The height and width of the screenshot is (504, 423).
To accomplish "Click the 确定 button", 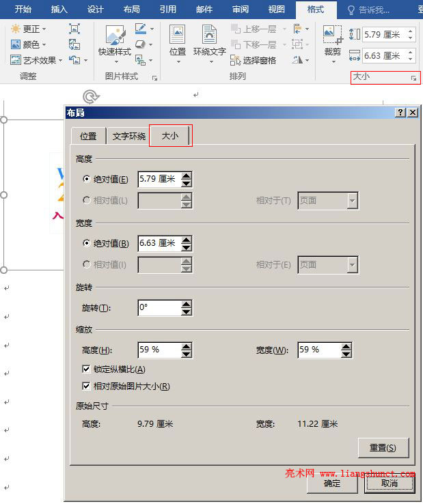I will click(332, 483).
